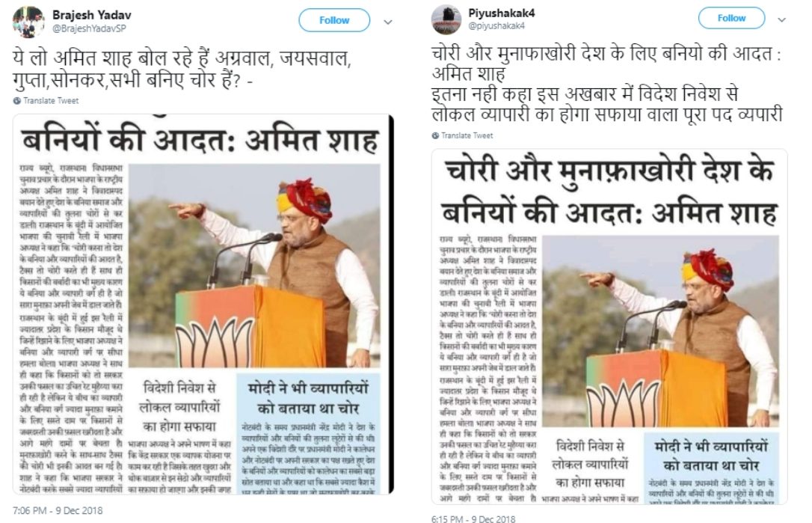Click globe icon beside right Translate Tweet
This screenshot has width=812, height=523.
[x=435, y=135]
